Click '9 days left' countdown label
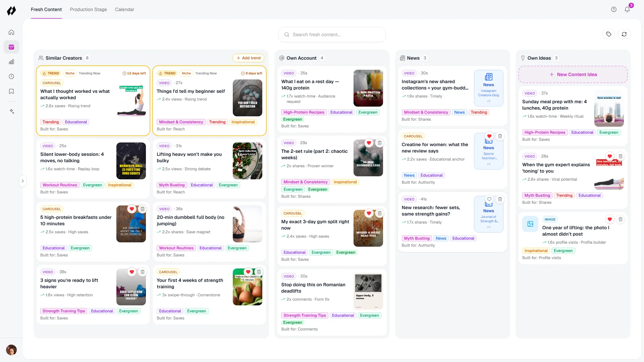 252,73
